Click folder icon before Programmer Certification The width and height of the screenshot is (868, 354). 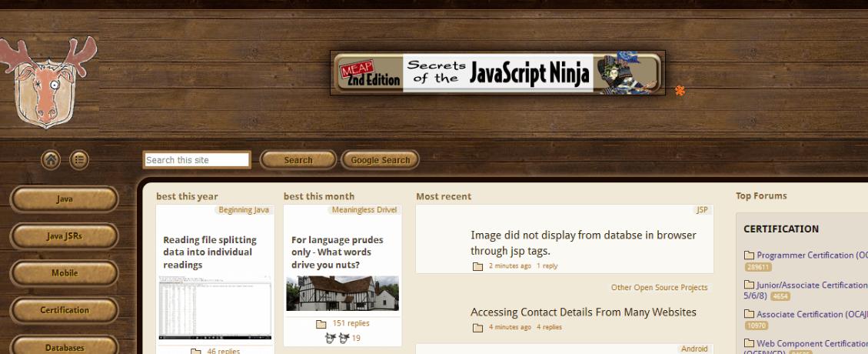click(749, 255)
